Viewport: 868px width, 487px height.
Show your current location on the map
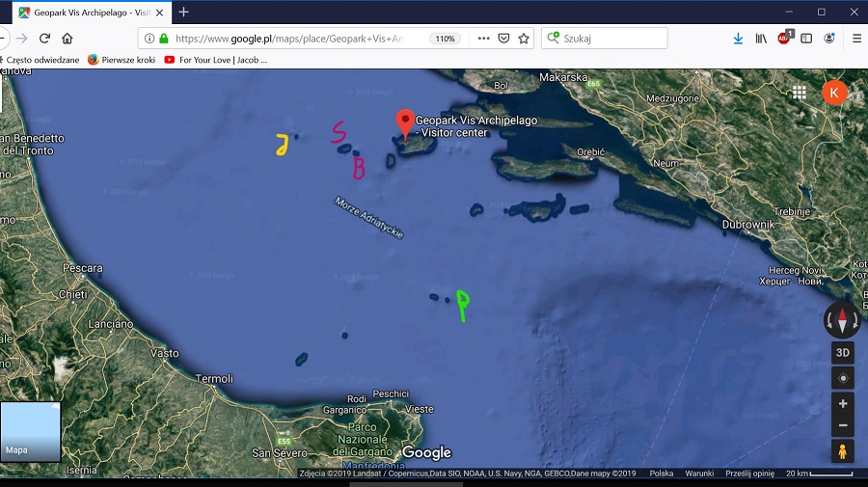tap(842, 378)
